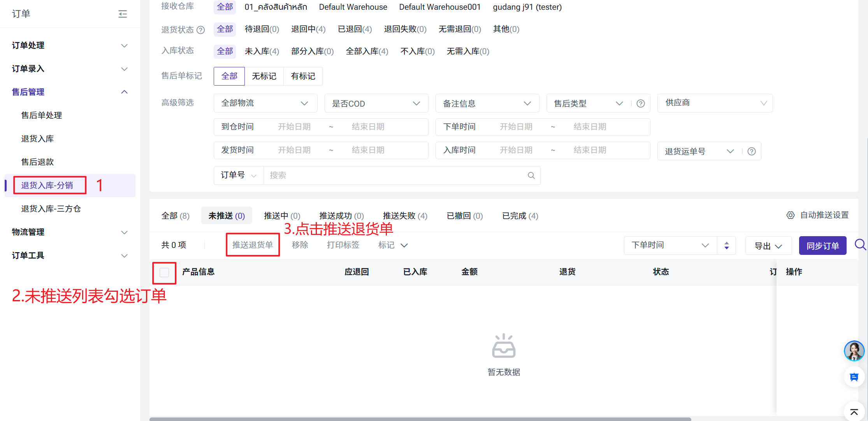Image resolution: width=868 pixels, height=421 pixels.
Task: Click the 推送退货单 button
Action: point(253,245)
